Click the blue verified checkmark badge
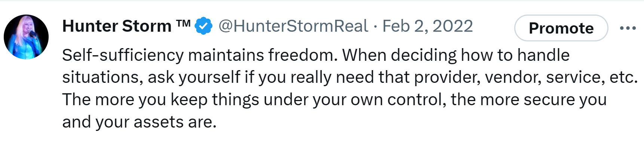644x141 pixels. [203, 26]
